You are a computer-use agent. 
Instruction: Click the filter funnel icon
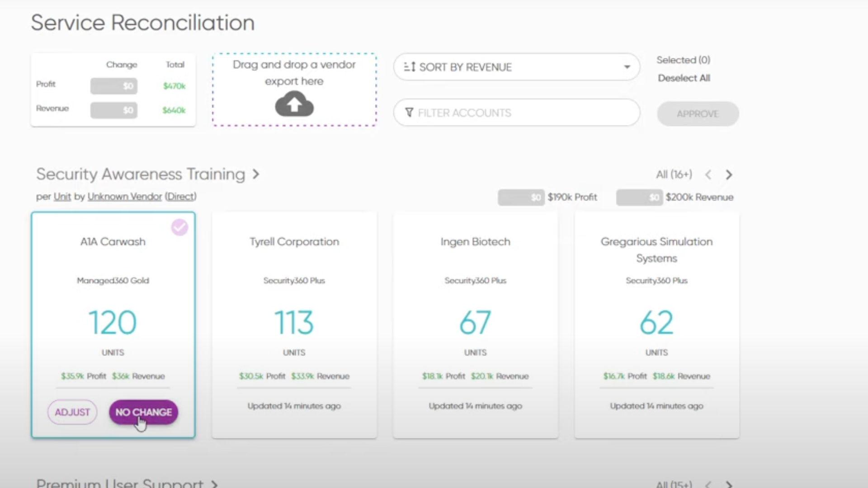[409, 113]
